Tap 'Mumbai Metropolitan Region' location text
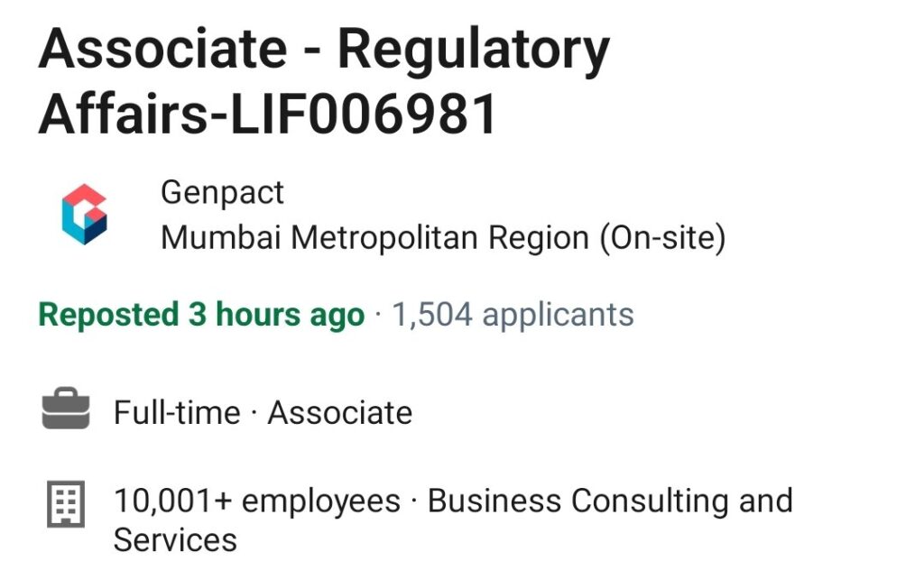 [x=374, y=238]
